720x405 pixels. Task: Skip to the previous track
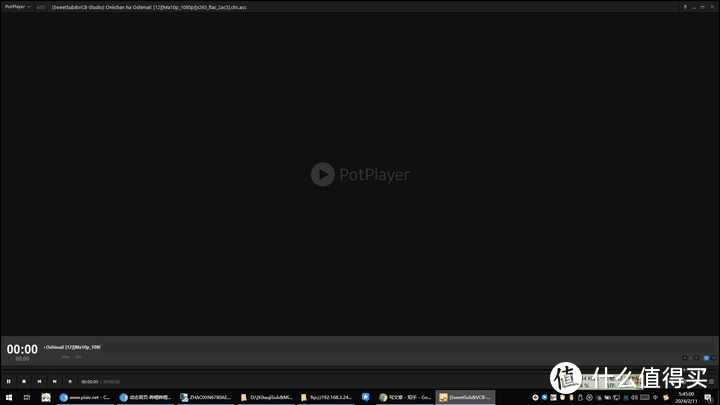pos(39,381)
